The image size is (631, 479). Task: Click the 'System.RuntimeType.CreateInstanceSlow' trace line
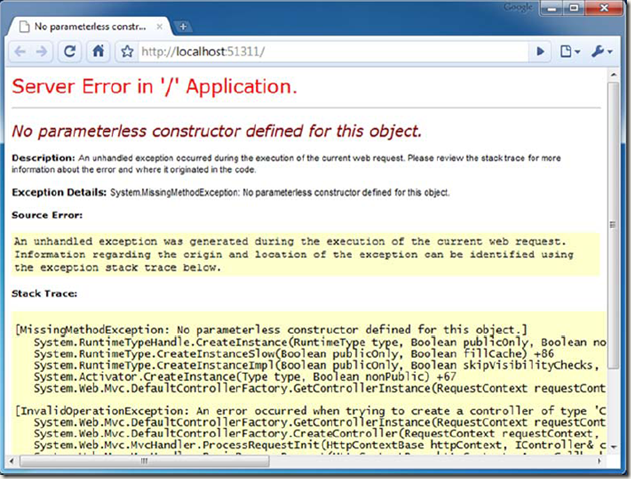294,354
